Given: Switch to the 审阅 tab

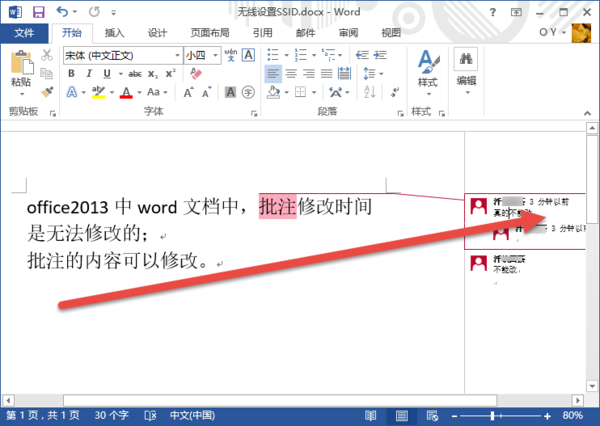Looking at the screenshot, I should tap(348, 33).
